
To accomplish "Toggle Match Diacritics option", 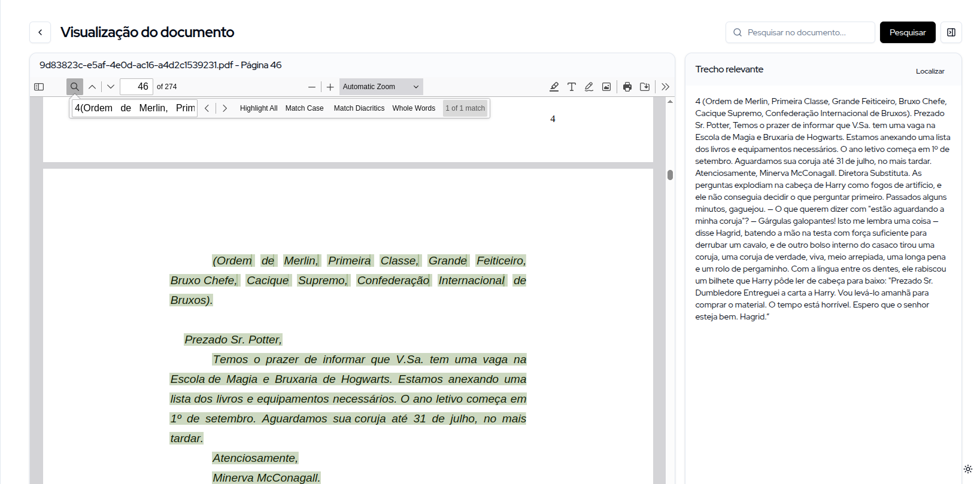I will click(x=359, y=108).
